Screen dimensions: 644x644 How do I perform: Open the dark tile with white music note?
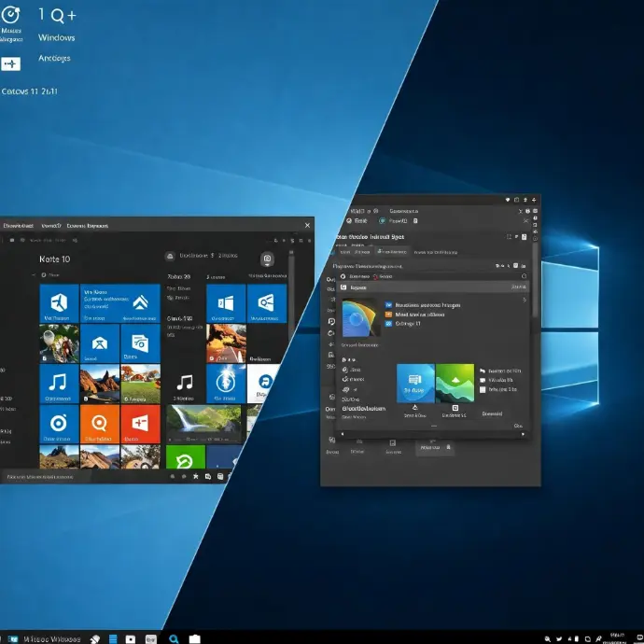click(185, 384)
